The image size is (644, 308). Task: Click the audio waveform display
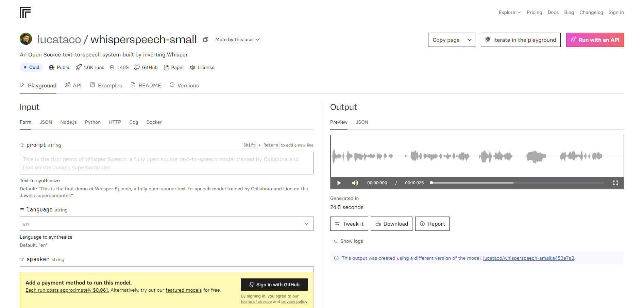coord(477,156)
